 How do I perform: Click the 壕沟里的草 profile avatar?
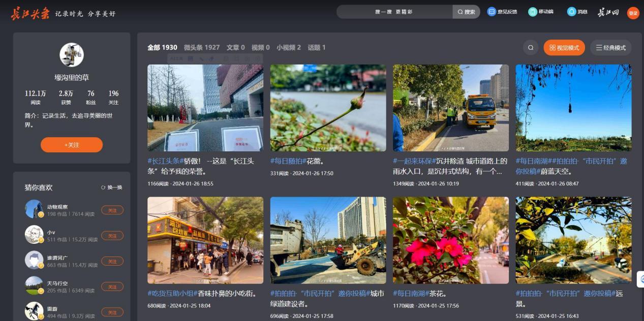pos(72,55)
